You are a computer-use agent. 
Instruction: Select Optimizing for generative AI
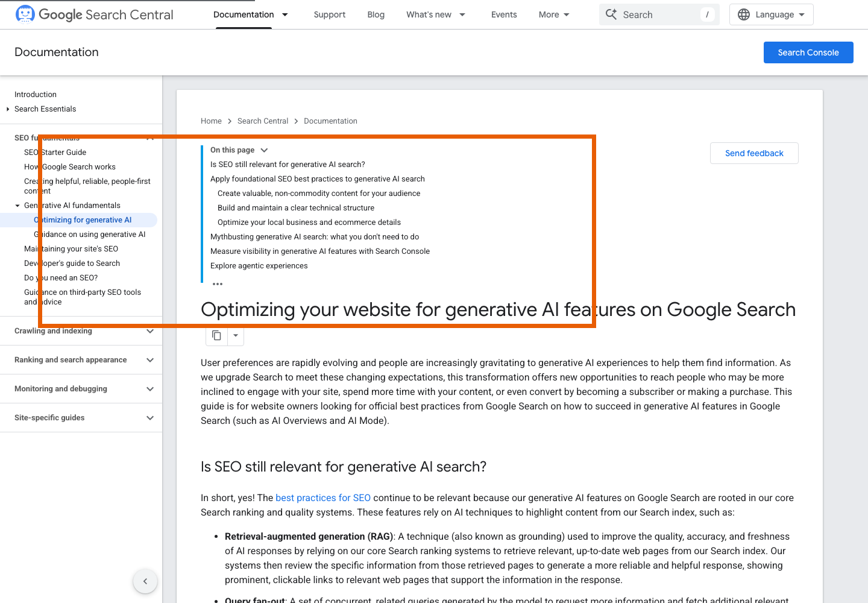click(x=83, y=220)
